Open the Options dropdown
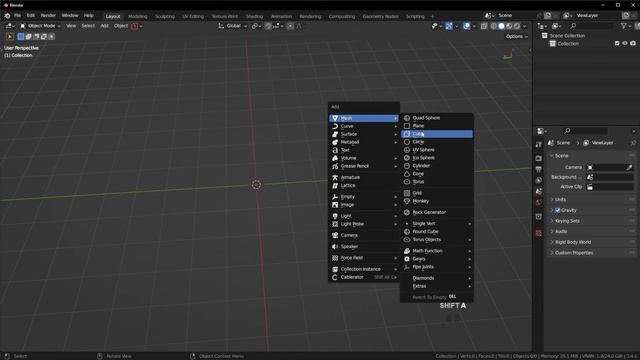Screen dimensions: 640x360 pyautogui.click(x=516, y=37)
